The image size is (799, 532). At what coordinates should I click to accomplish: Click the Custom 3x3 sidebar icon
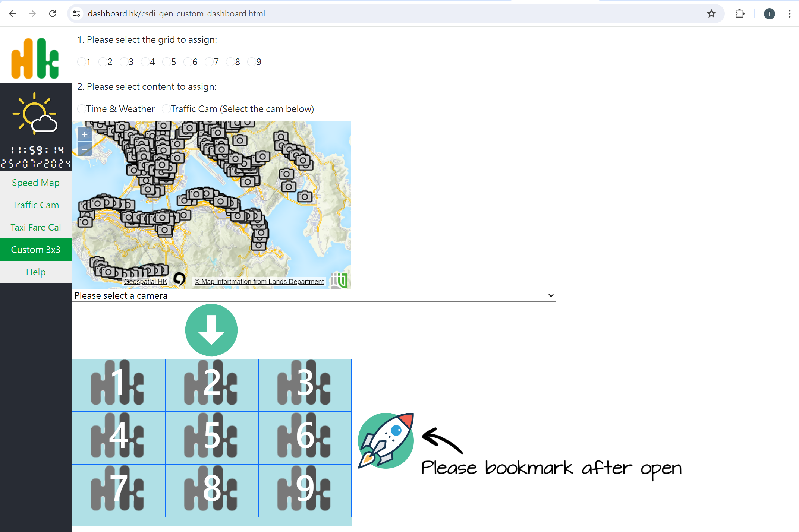(36, 249)
